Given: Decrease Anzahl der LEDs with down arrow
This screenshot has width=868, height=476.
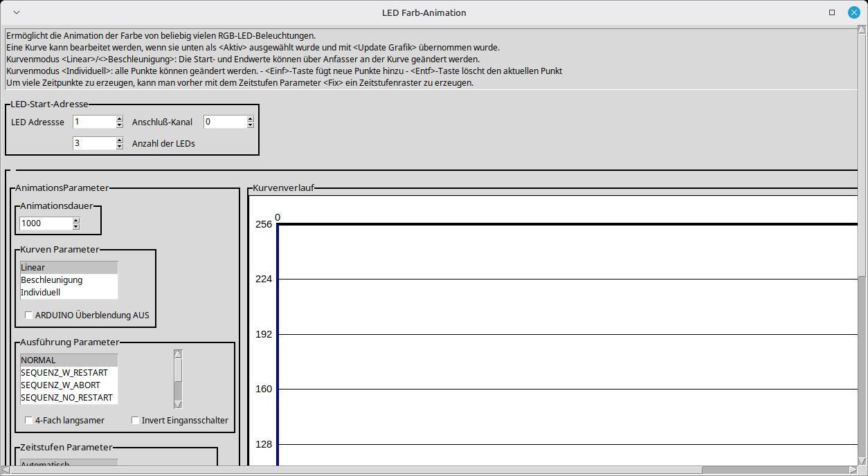Looking at the screenshot, I should [x=119, y=147].
